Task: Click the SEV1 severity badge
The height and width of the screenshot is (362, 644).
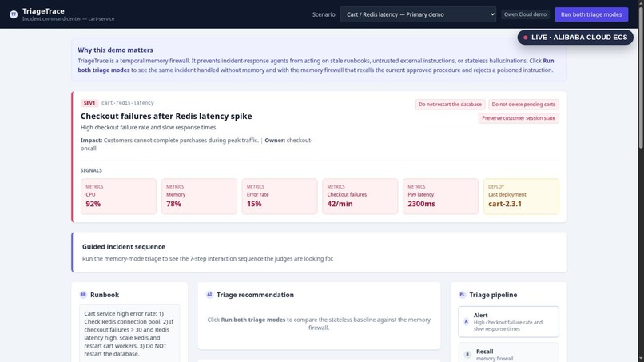Action: coord(89,103)
